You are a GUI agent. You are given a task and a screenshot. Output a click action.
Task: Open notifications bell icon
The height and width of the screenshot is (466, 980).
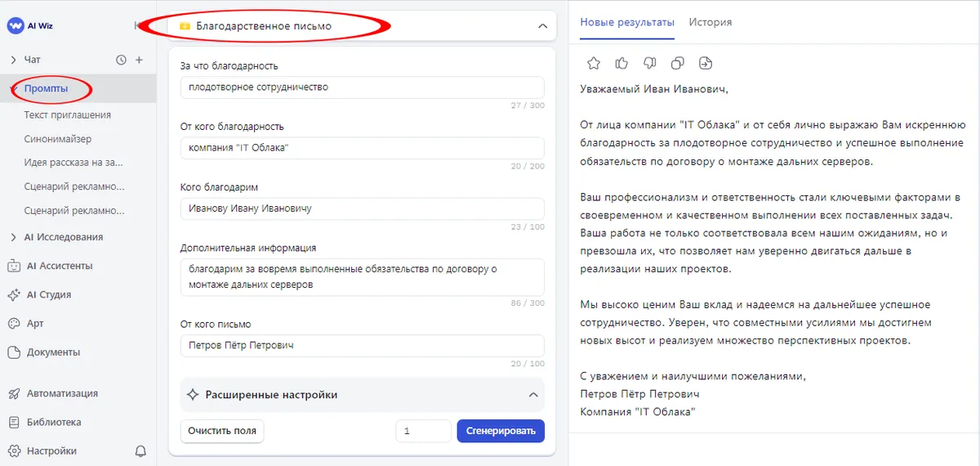[140, 450]
